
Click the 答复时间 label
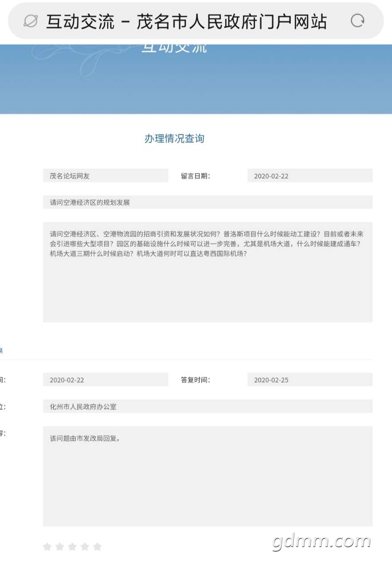[x=195, y=380]
